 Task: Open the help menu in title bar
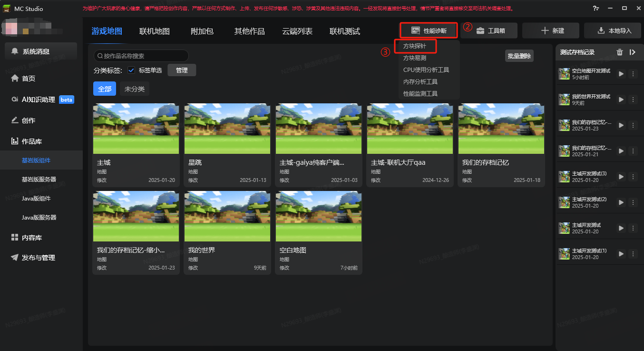point(596,9)
